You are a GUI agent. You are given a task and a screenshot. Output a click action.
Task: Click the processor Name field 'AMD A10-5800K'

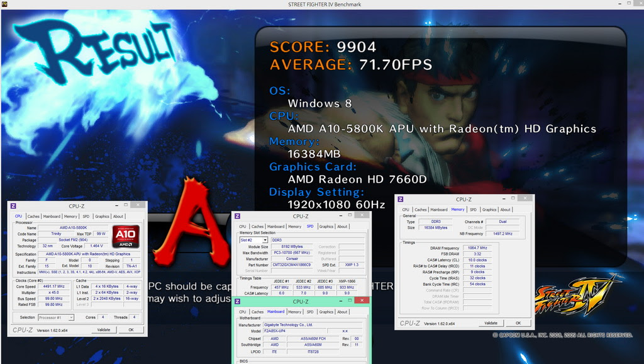[73, 228]
